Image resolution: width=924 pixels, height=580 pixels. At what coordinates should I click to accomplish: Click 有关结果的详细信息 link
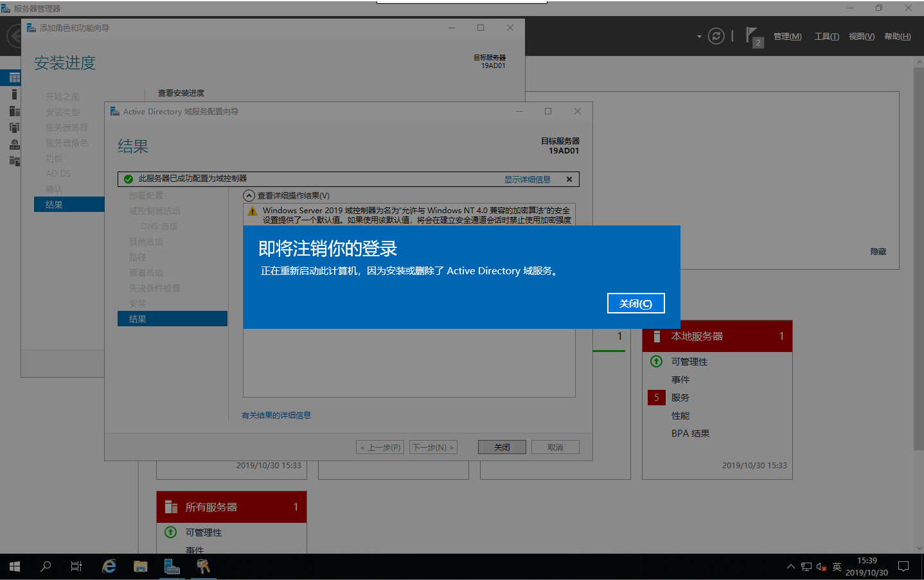pos(276,416)
